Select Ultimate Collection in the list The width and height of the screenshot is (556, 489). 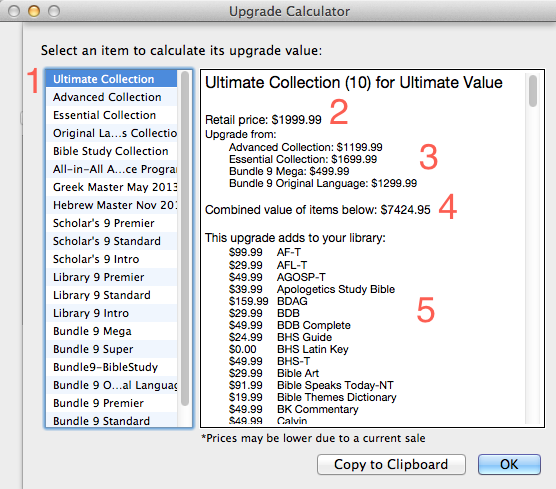tap(112, 79)
